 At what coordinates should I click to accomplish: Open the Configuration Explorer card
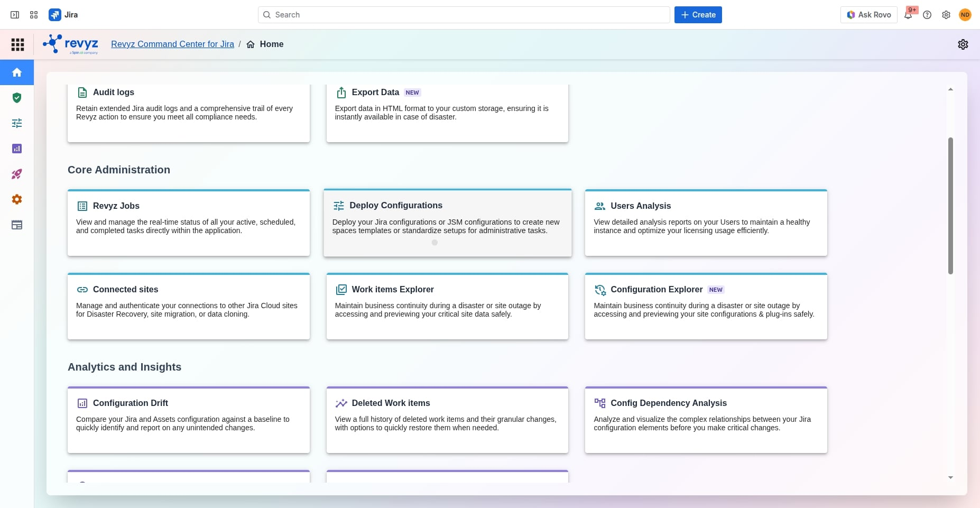tap(706, 307)
